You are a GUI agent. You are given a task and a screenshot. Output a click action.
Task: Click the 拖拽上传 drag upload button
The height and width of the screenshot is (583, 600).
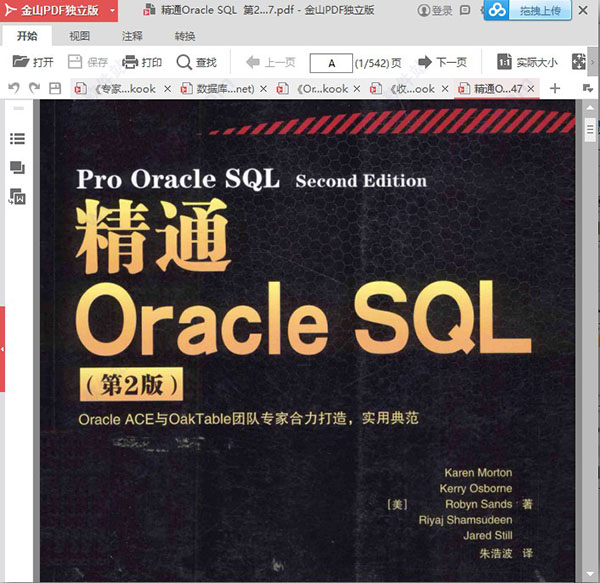[x=540, y=10]
